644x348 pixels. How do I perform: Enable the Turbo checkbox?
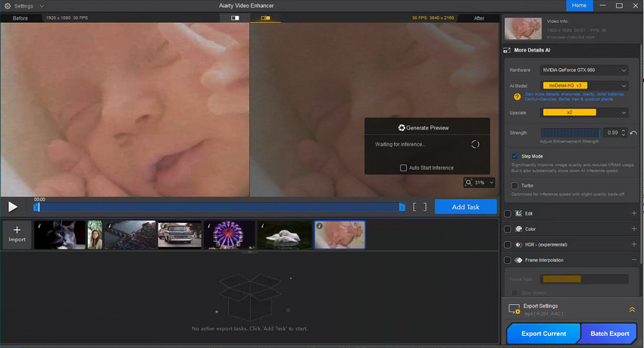click(514, 185)
